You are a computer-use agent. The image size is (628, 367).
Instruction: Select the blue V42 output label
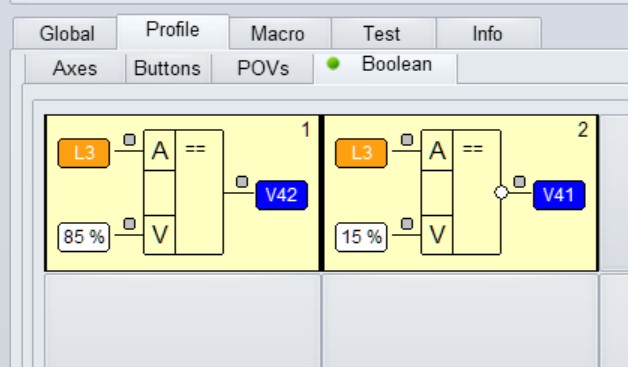[x=282, y=195]
